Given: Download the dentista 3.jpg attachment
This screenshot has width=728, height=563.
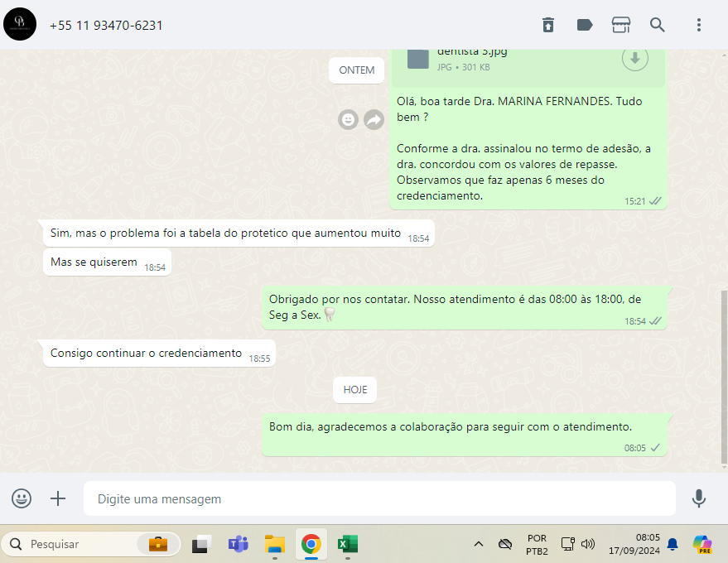Looking at the screenshot, I should tap(634, 58).
